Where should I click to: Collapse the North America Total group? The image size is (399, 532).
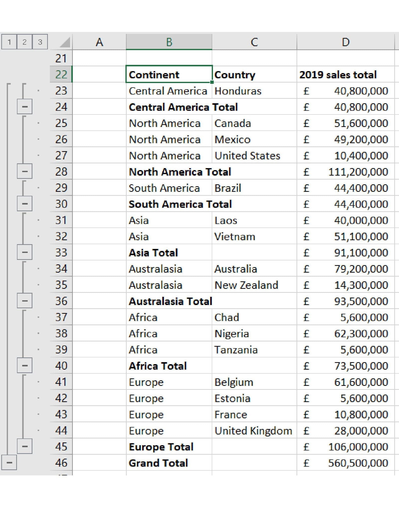click(24, 171)
